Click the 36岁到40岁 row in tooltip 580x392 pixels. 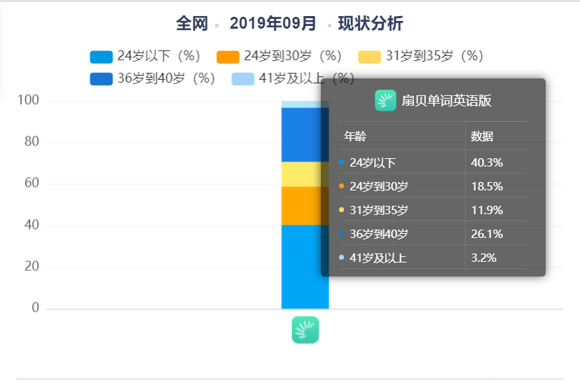pyautogui.click(x=433, y=234)
